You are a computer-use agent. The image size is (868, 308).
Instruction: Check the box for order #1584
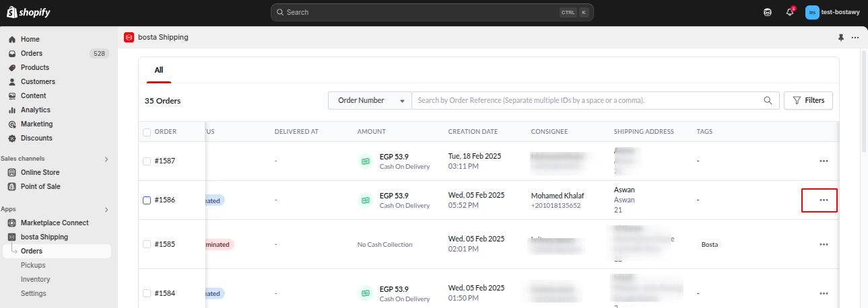tap(147, 293)
